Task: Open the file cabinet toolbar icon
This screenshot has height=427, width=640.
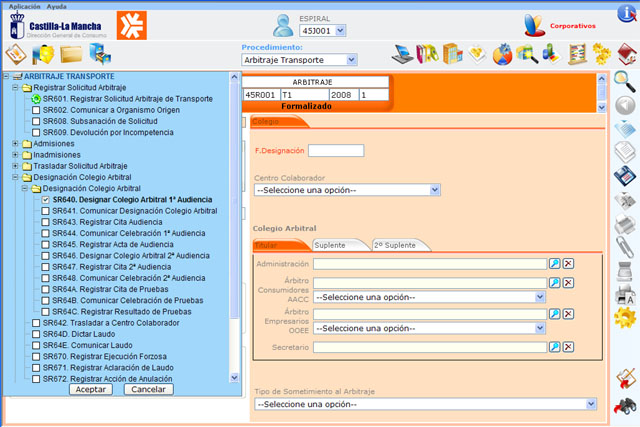Action: coord(100,53)
